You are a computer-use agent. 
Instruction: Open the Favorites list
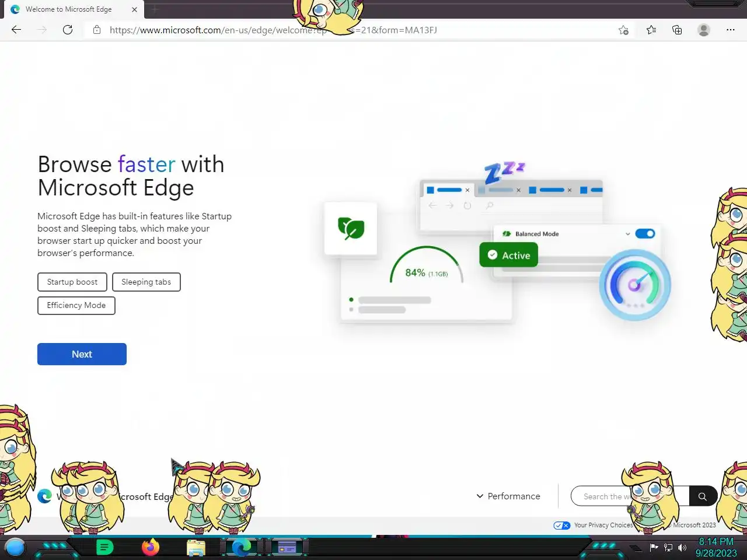click(x=651, y=30)
